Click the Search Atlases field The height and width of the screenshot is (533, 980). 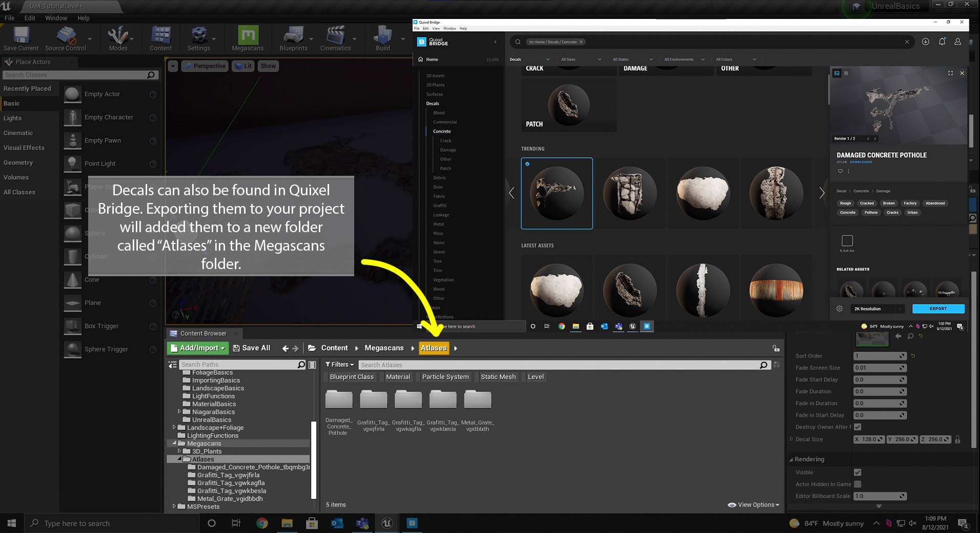pos(559,365)
